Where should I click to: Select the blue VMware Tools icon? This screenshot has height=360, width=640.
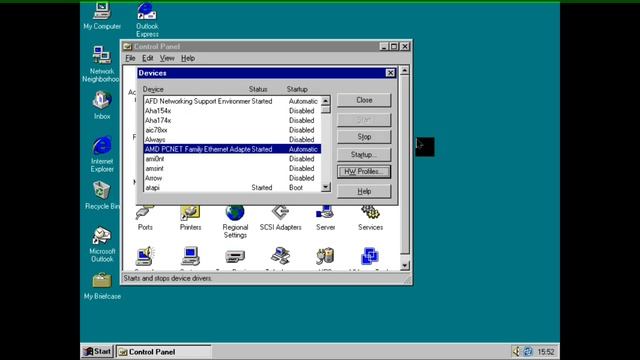(370, 257)
